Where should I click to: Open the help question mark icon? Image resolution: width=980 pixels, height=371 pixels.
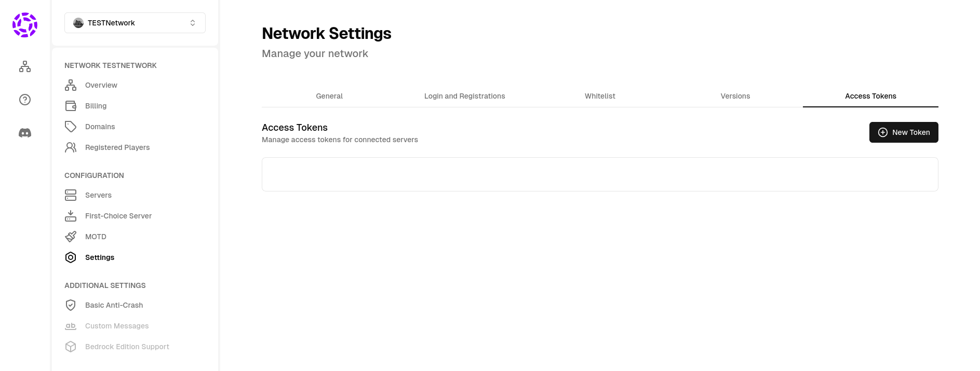tap(24, 100)
